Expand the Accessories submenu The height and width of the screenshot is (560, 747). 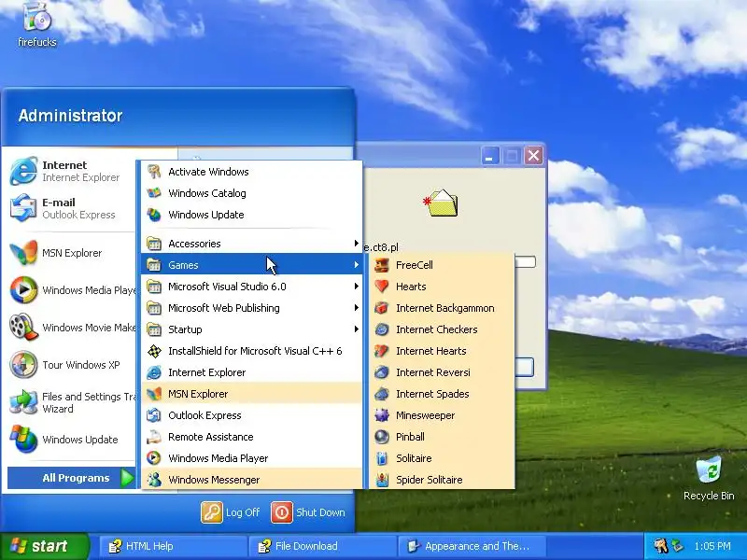pyautogui.click(x=251, y=244)
